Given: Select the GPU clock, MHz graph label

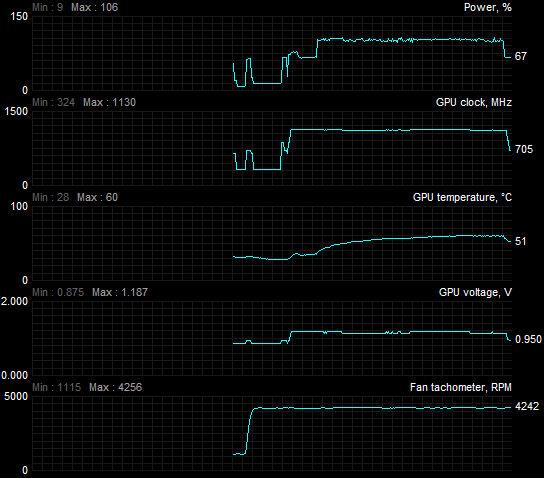Looking at the screenshot, I should (x=474, y=102).
